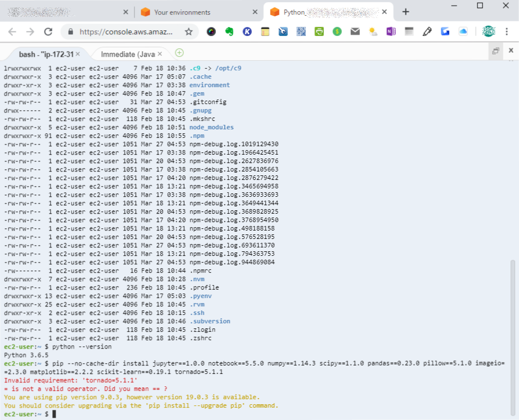
Task: Maximize the terminal pane
Action: pos(496,51)
